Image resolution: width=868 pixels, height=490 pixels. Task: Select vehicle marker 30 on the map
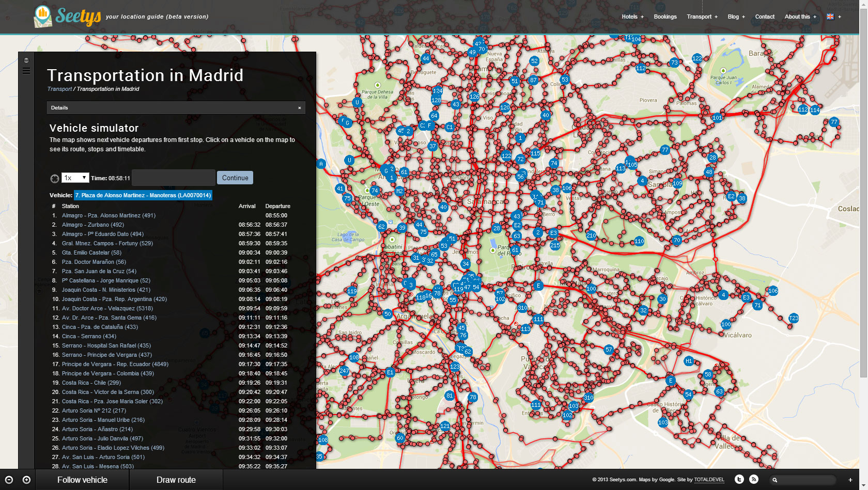click(x=662, y=299)
